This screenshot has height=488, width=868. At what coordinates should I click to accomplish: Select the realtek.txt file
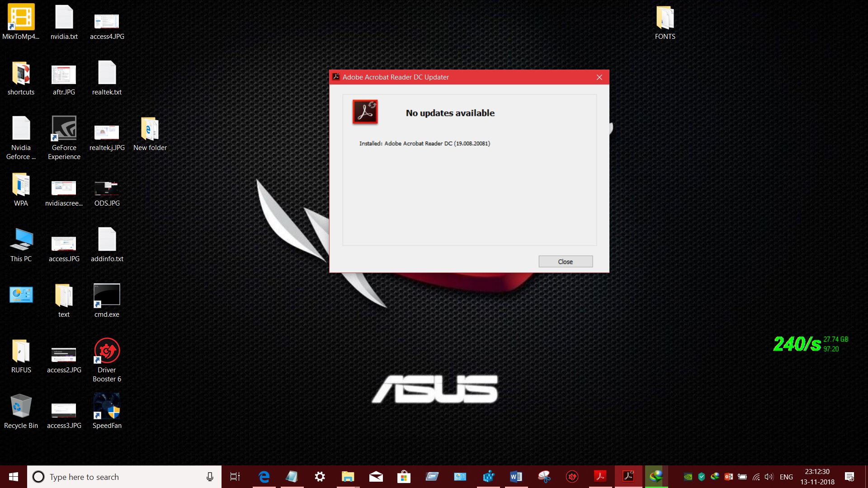pos(107,78)
